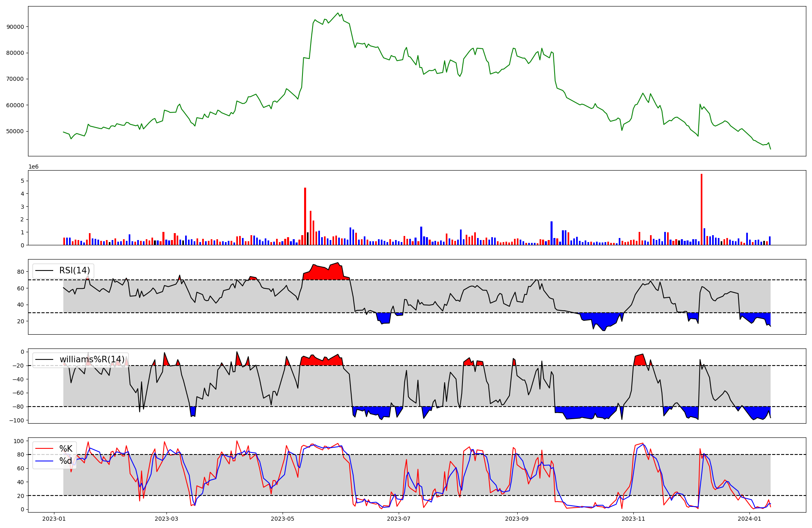Click the blue %d legend line sample

coord(45,461)
